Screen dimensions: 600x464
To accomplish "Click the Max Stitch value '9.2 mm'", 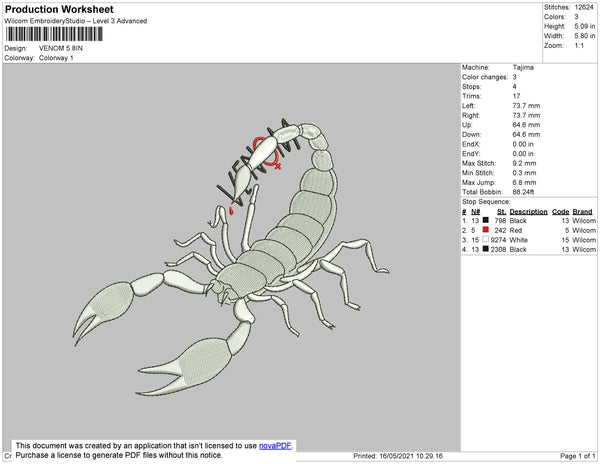I will pos(525,163).
